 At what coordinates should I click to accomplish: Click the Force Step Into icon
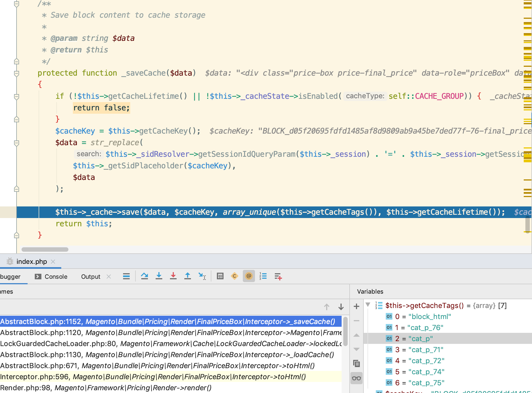173,276
